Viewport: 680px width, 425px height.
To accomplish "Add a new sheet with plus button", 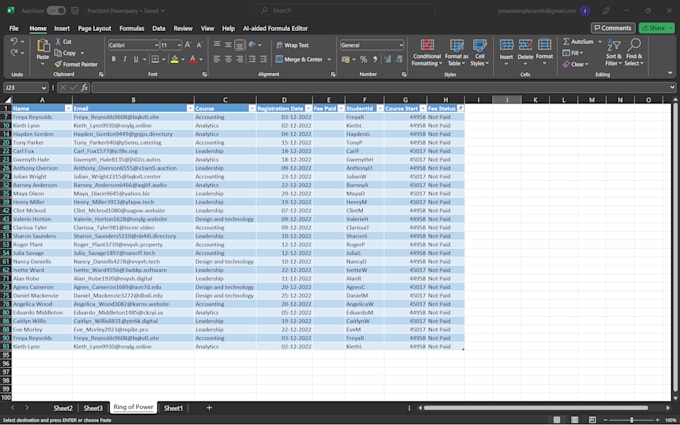I will 209,408.
